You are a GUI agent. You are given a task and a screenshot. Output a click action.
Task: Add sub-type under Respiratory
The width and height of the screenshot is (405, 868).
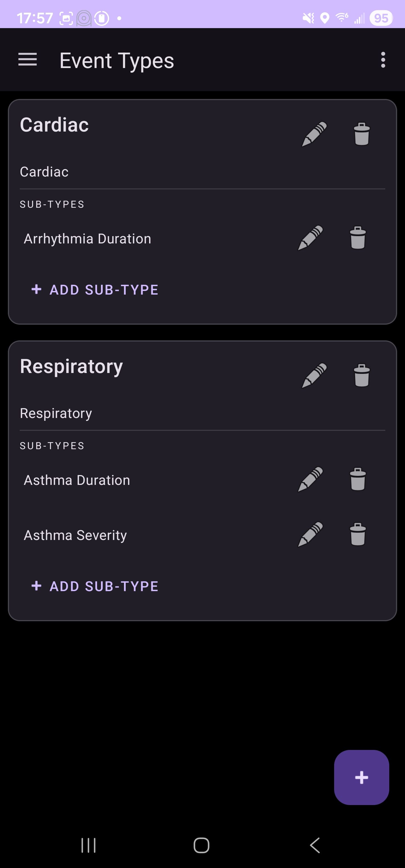click(x=95, y=586)
